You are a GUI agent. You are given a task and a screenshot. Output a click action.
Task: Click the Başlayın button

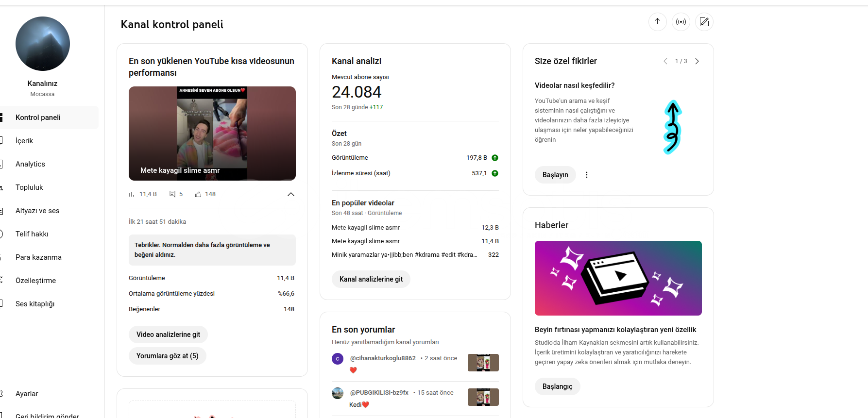555,175
